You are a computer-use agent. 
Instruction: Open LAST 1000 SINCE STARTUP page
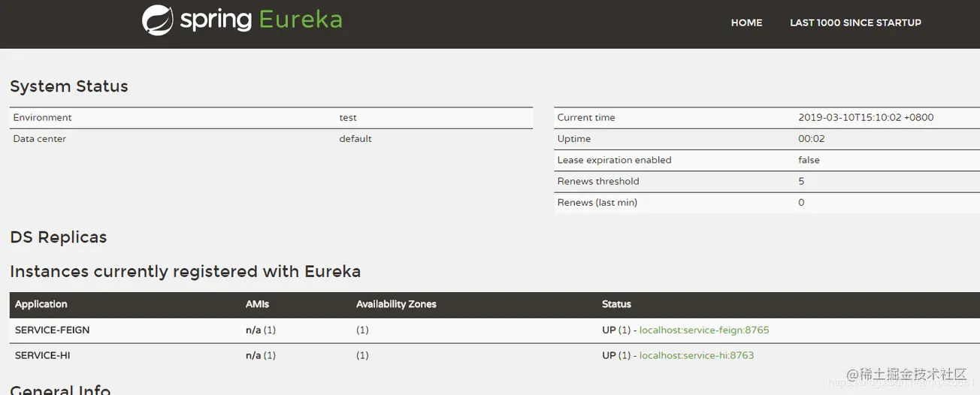(855, 23)
